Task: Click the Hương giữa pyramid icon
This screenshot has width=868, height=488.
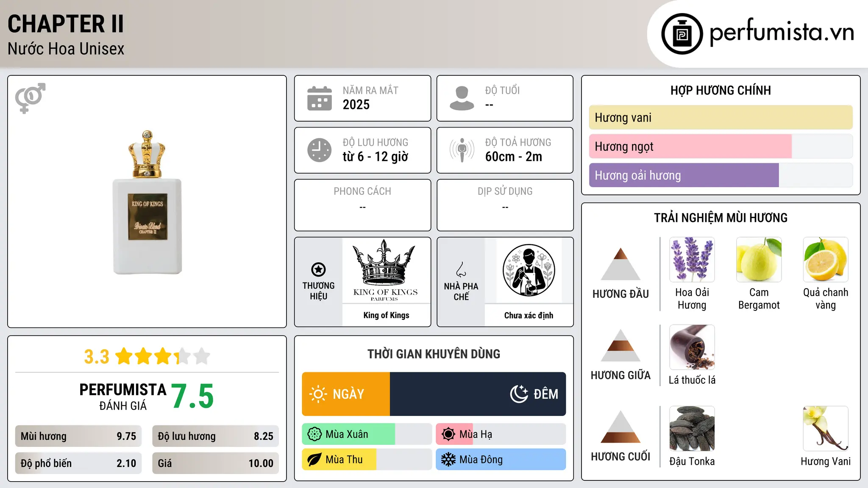Action: pos(620,345)
